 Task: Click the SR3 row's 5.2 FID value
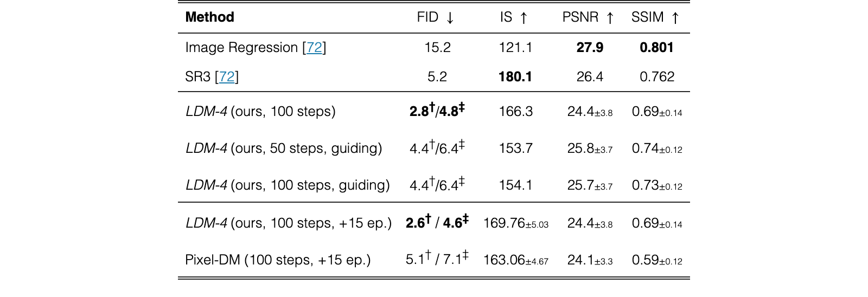click(437, 77)
